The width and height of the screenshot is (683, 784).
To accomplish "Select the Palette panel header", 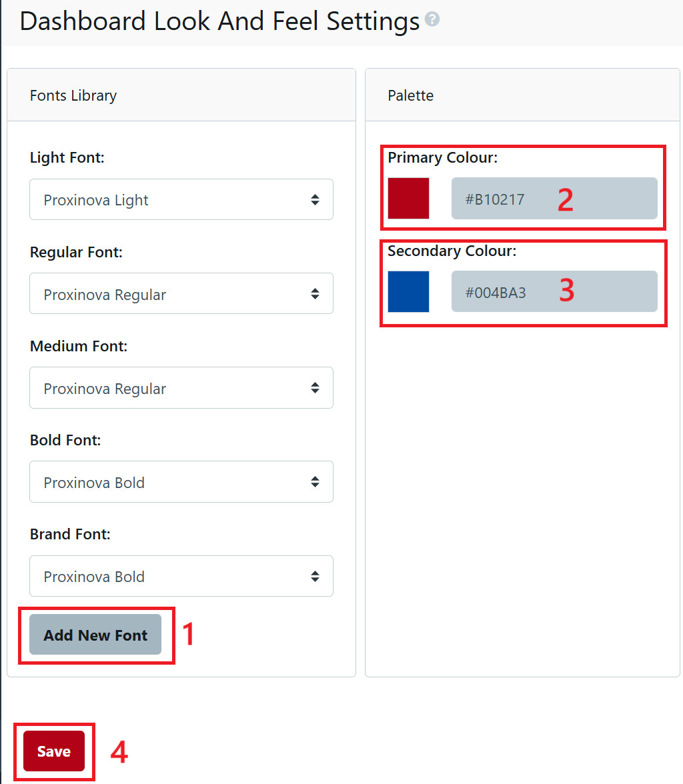I will click(411, 95).
